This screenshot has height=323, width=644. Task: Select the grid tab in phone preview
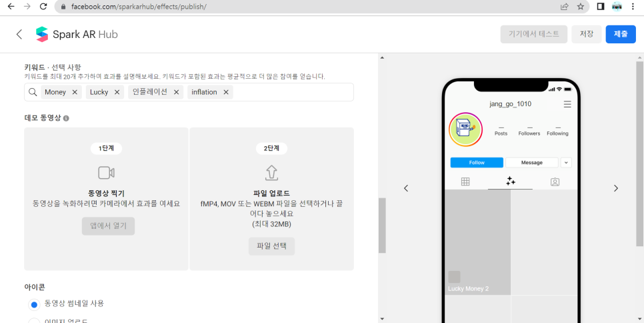465,182
